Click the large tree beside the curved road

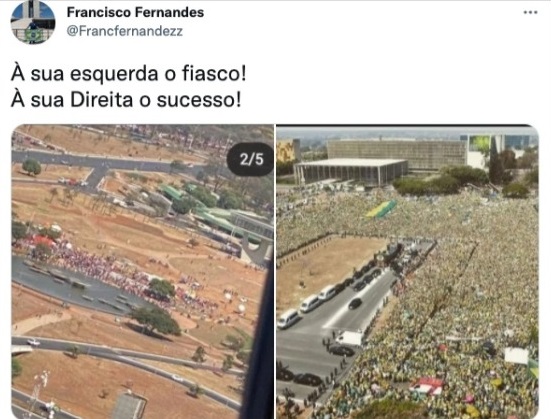(x=156, y=320)
